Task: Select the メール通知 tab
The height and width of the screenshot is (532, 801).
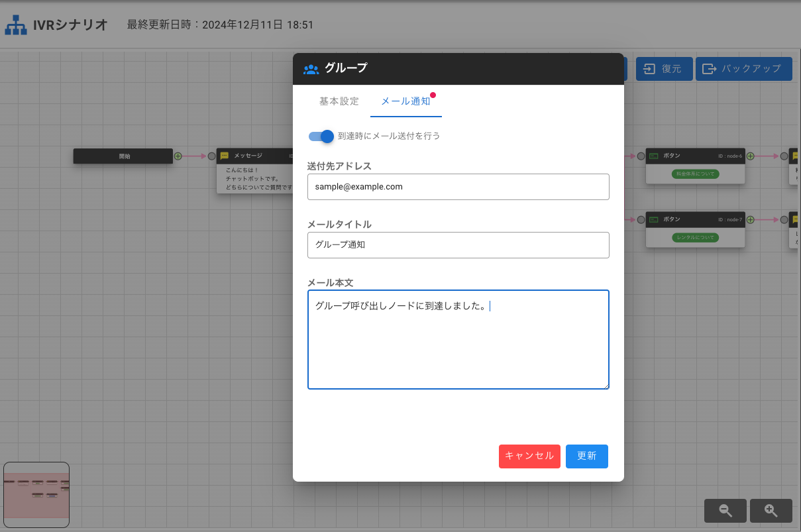Action: click(405, 101)
